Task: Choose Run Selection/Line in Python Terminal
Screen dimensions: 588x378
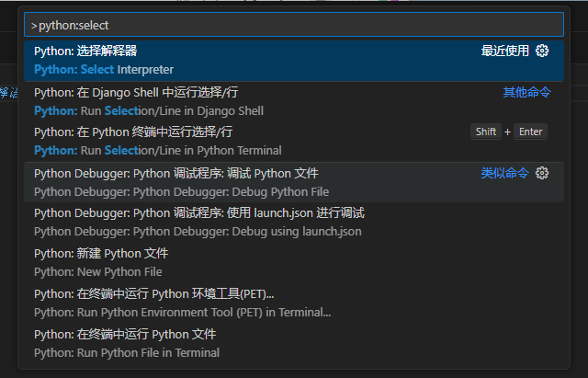Action: (294, 142)
